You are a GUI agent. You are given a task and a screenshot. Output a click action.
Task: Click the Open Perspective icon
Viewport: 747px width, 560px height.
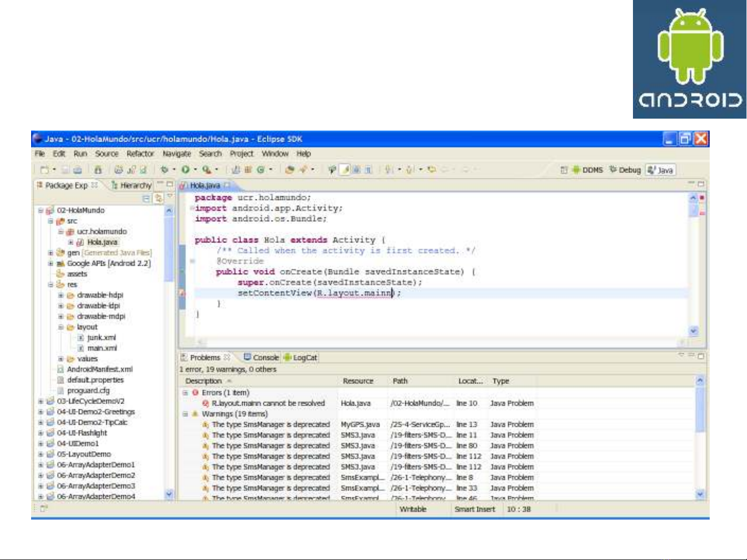click(x=563, y=170)
